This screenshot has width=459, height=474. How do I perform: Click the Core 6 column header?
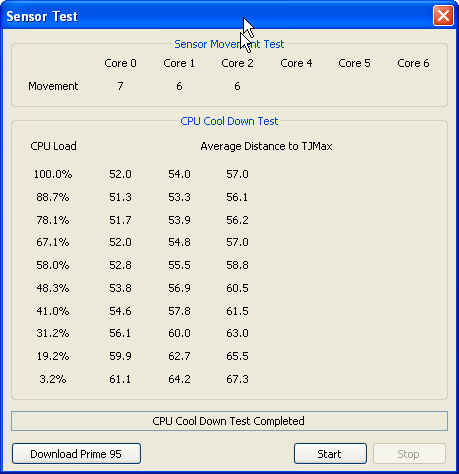pos(413,63)
